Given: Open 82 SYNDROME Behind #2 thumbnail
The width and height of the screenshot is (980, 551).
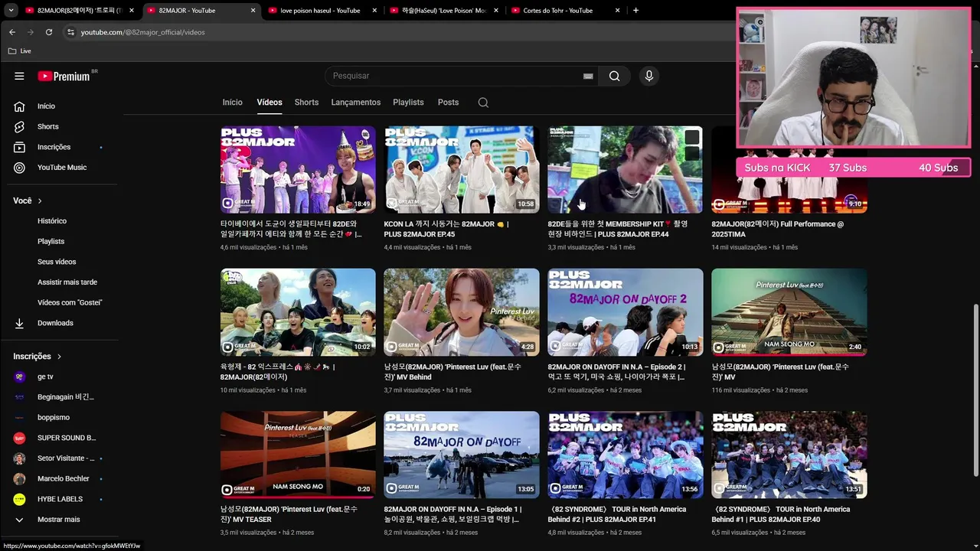Looking at the screenshot, I should (x=626, y=455).
